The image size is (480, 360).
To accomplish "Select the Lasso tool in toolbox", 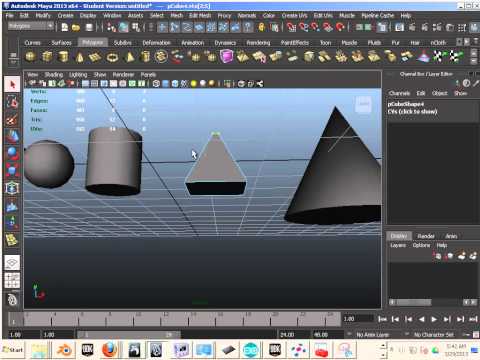I will pyautogui.click(x=12, y=102).
